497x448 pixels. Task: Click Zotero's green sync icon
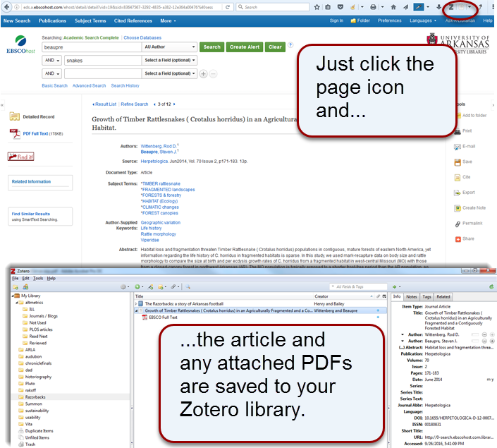(491, 287)
